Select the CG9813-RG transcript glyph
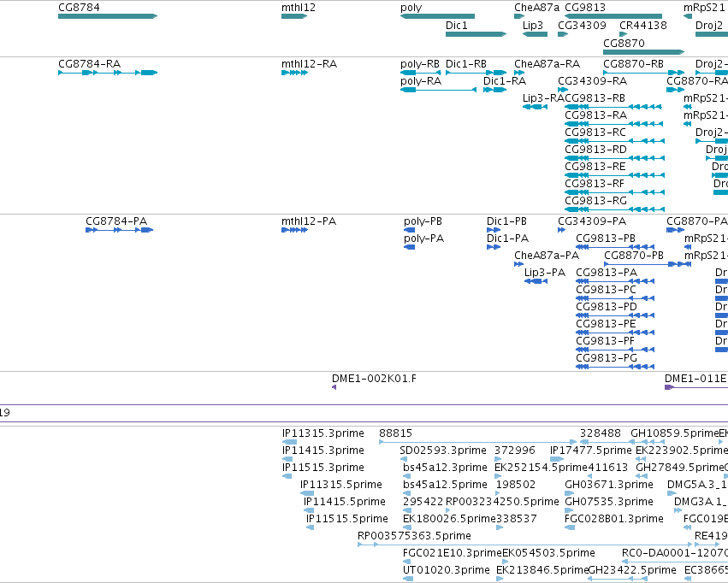This screenshot has width=728, height=583. click(614, 209)
